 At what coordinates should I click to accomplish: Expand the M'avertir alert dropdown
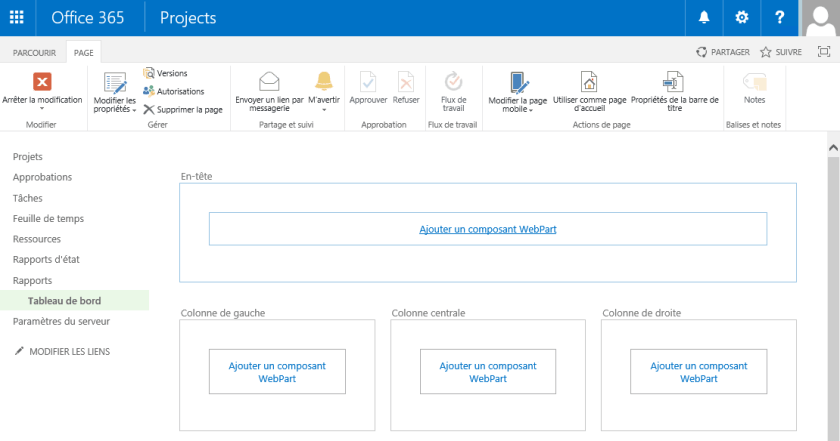click(x=324, y=105)
